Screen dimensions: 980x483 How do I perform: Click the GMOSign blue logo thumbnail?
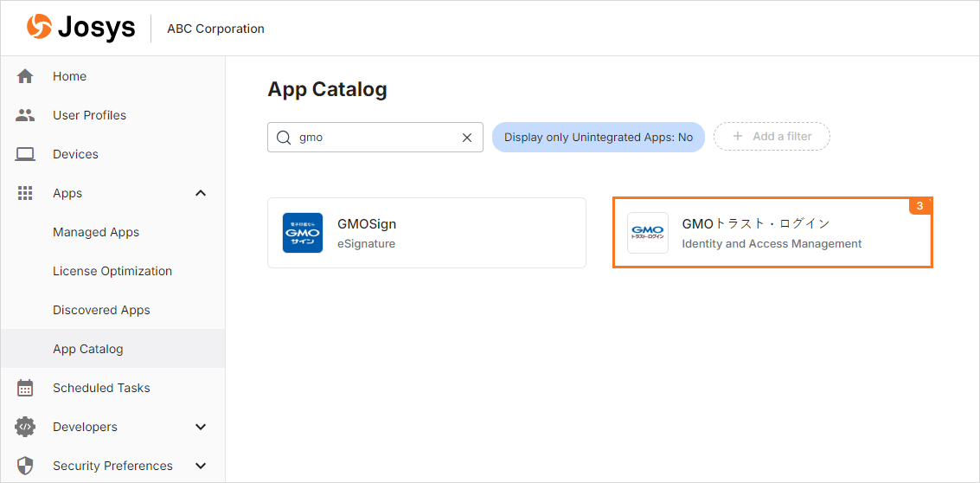303,233
